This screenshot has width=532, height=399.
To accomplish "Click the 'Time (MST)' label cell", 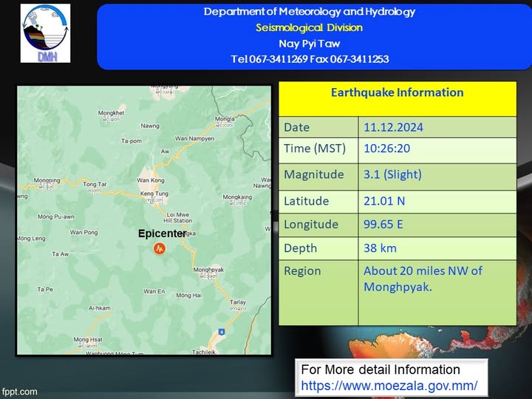I will pos(318,151).
